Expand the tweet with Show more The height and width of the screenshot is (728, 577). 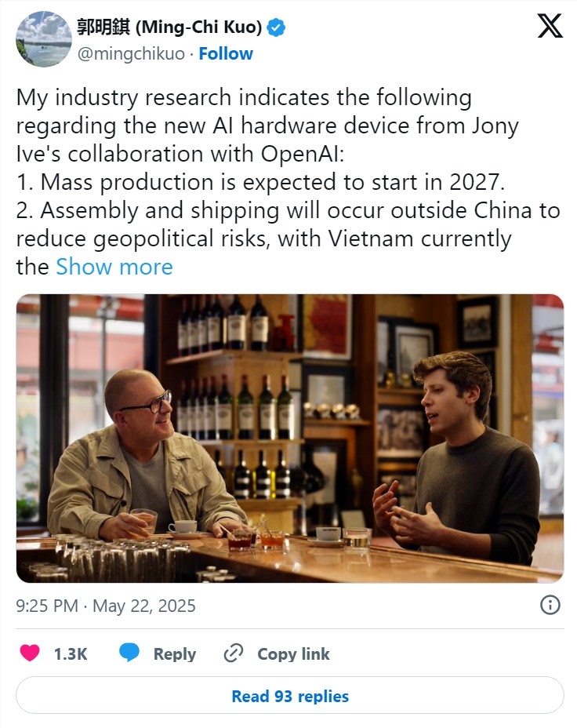[114, 267]
